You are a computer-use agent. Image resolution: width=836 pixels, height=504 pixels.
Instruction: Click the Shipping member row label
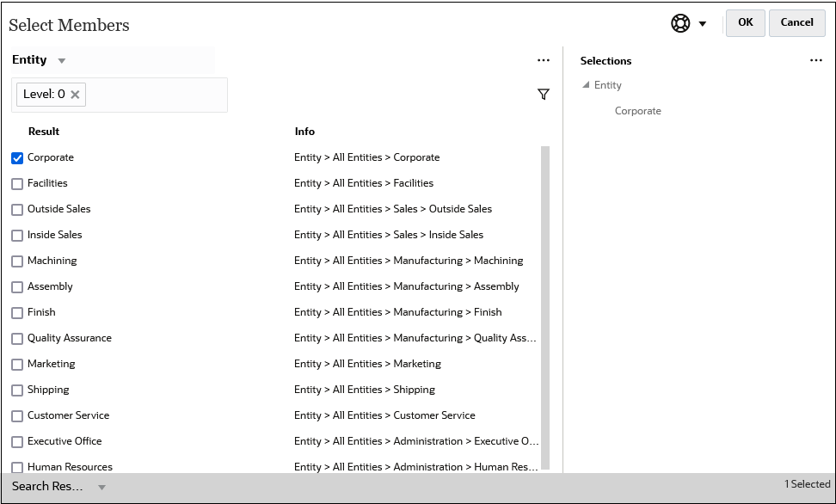[48, 390]
